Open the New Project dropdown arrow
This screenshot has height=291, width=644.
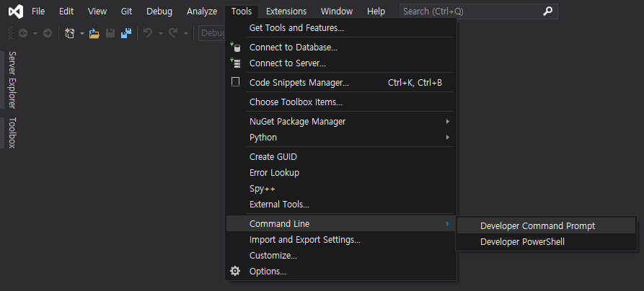coord(81,33)
